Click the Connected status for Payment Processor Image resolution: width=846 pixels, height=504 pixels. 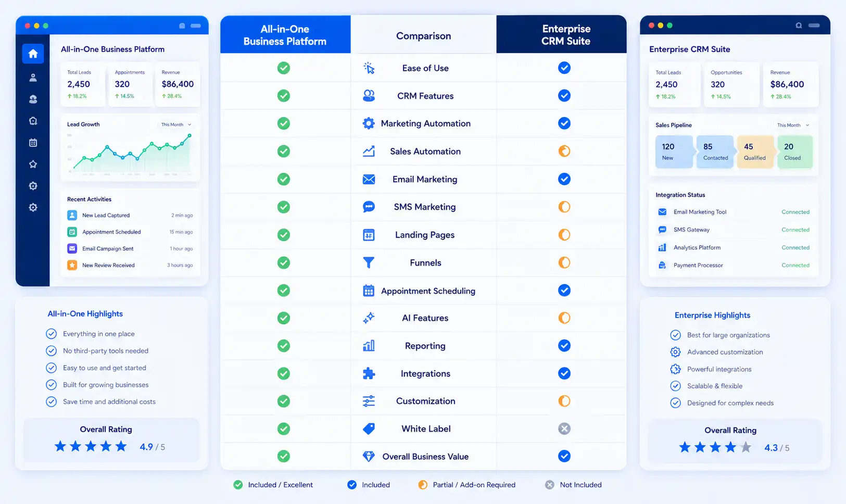coord(796,265)
